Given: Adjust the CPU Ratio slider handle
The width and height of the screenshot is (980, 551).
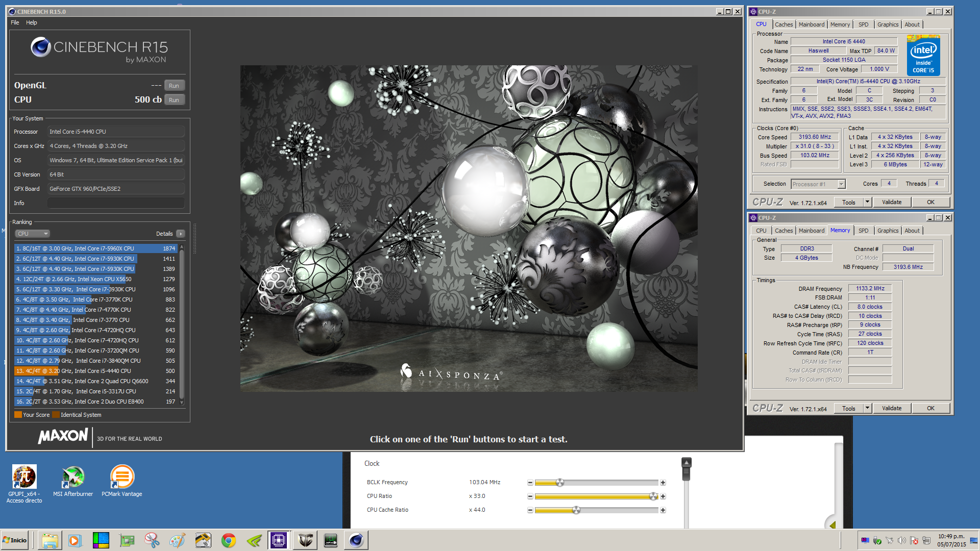Looking at the screenshot, I should coord(653,496).
